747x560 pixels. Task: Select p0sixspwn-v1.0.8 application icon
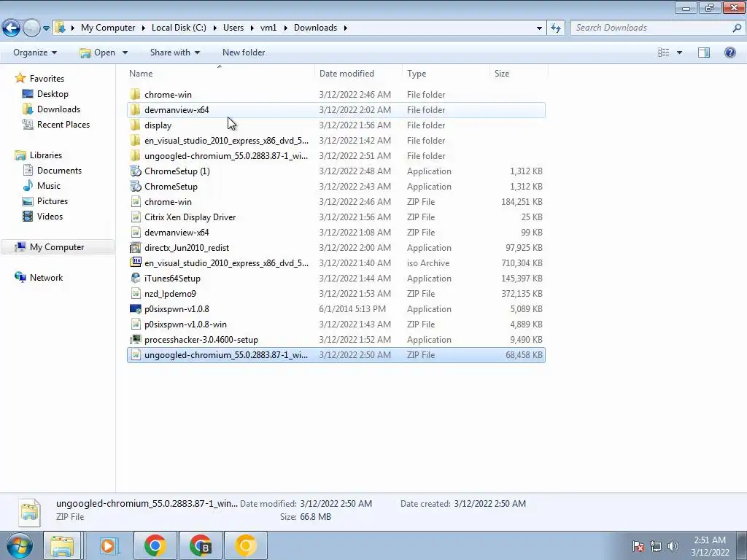pos(136,308)
